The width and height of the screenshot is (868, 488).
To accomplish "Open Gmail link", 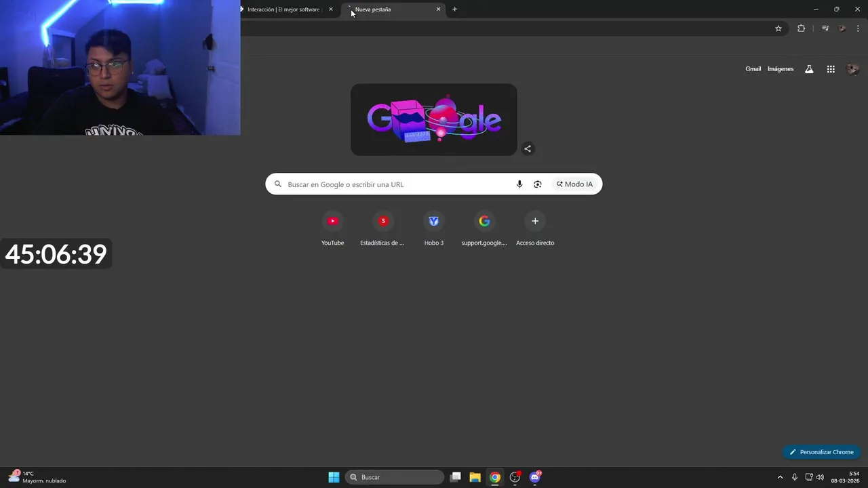I will (x=753, y=69).
